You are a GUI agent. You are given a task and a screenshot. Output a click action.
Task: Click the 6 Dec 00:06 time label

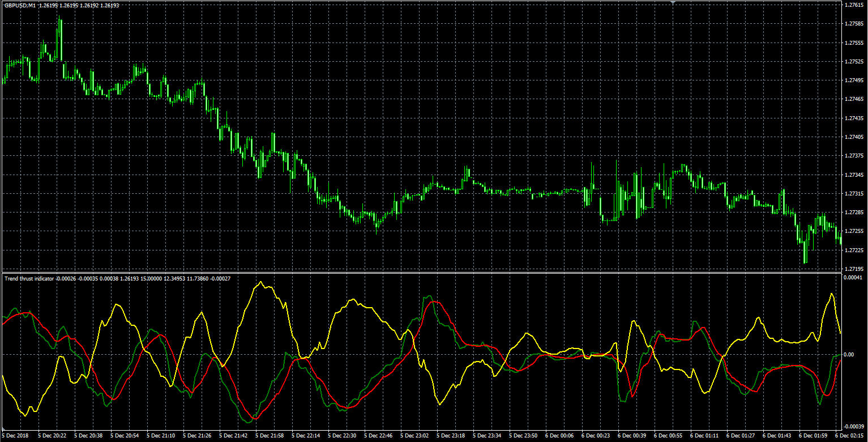pos(561,436)
